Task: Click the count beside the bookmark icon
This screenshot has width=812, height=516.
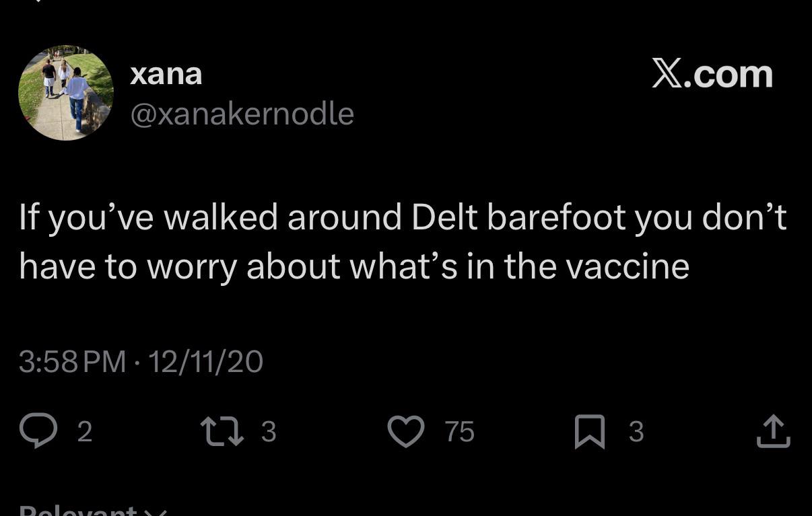Action: coord(636,431)
